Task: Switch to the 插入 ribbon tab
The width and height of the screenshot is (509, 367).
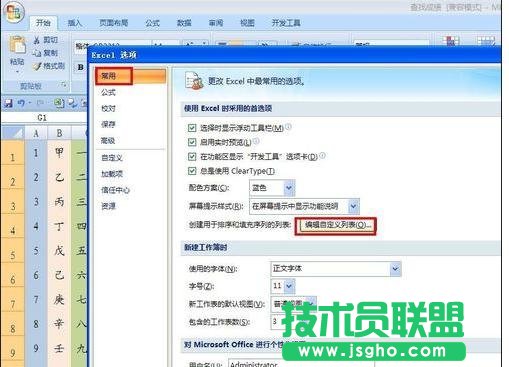Action: (75, 23)
